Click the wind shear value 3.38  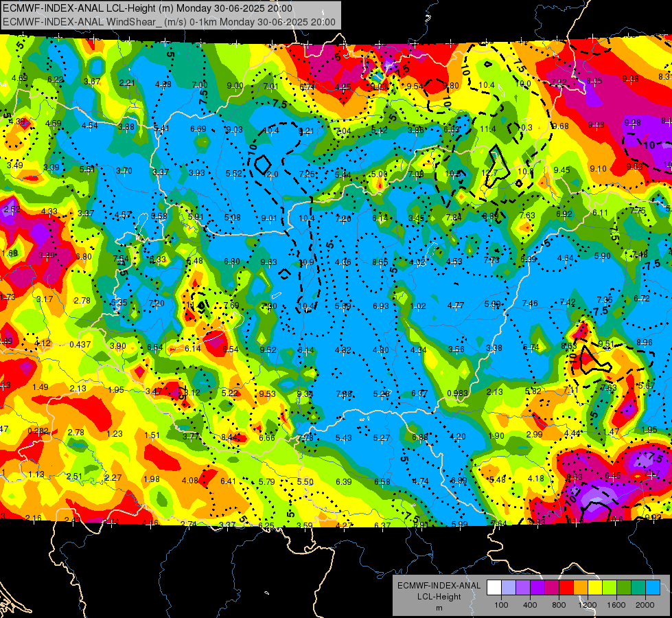pyautogui.click(x=494, y=348)
